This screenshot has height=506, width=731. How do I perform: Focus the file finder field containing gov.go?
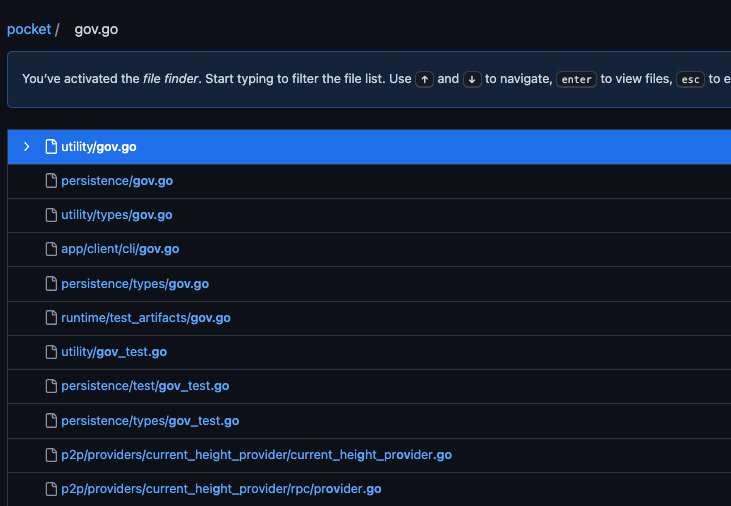coord(96,29)
